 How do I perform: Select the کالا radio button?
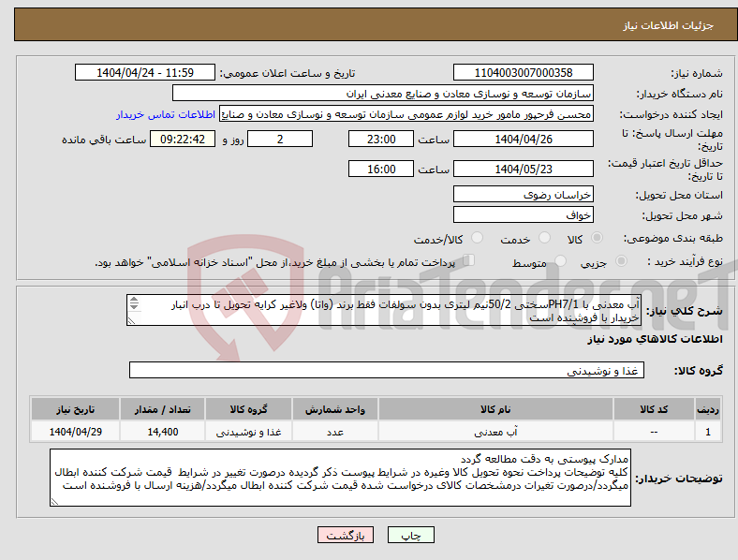point(597,238)
